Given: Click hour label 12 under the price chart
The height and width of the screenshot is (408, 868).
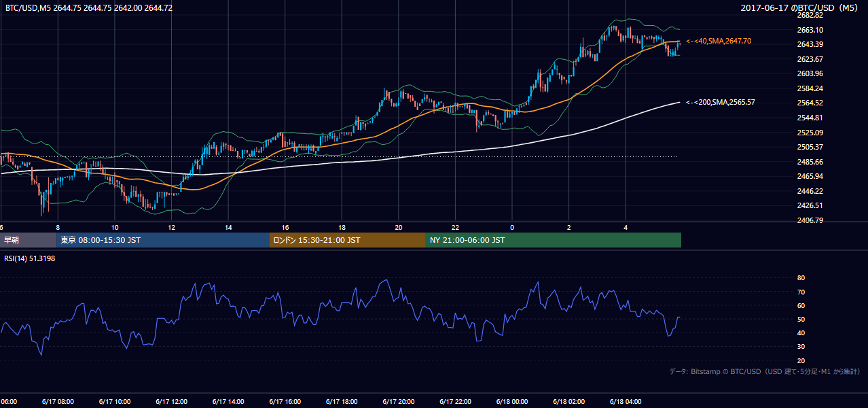Looking at the screenshot, I should [x=171, y=228].
